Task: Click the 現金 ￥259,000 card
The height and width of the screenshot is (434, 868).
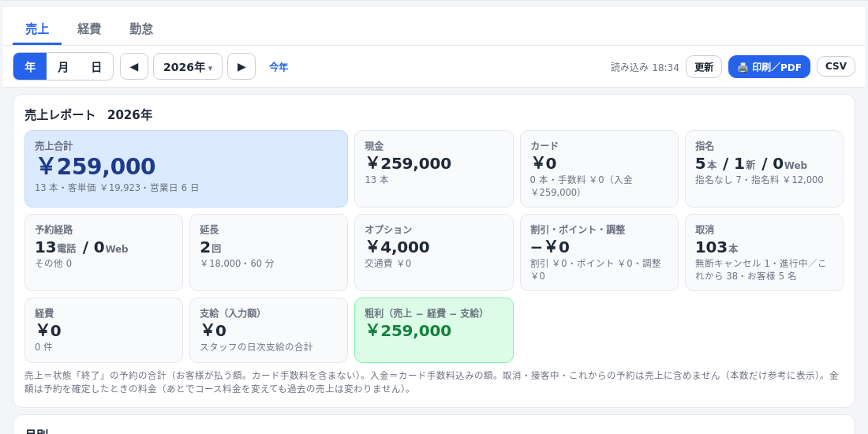Action: 433,169
